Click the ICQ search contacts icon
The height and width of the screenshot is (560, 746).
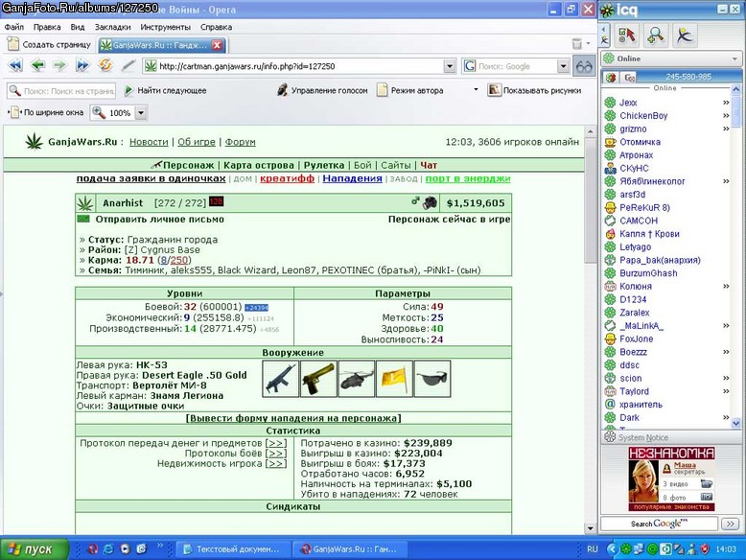[x=655, y=35]
